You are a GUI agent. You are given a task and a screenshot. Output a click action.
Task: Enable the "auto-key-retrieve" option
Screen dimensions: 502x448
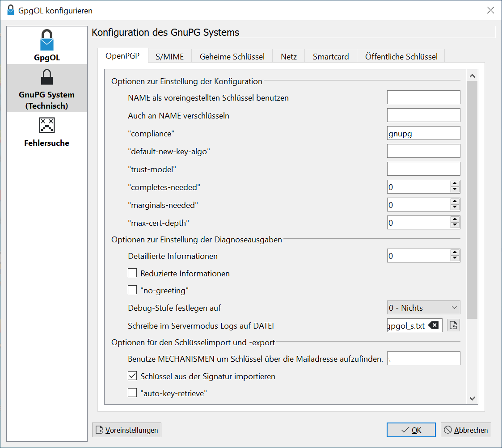click(x=132, y=393)
